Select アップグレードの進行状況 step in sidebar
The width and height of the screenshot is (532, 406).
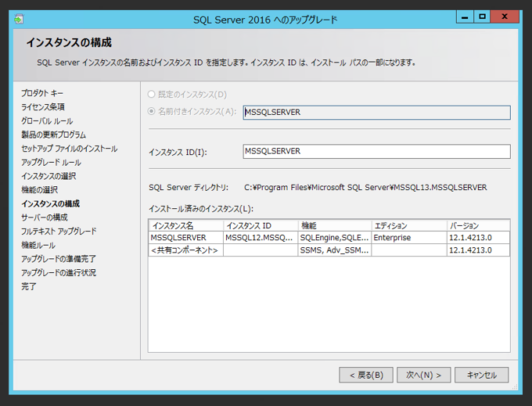(x=59, y=273)
